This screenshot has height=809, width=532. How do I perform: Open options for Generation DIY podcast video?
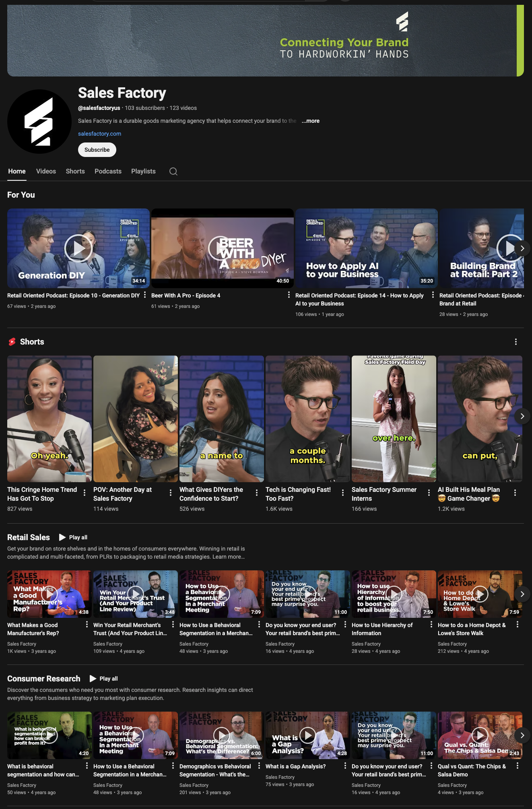click(145, 295)
